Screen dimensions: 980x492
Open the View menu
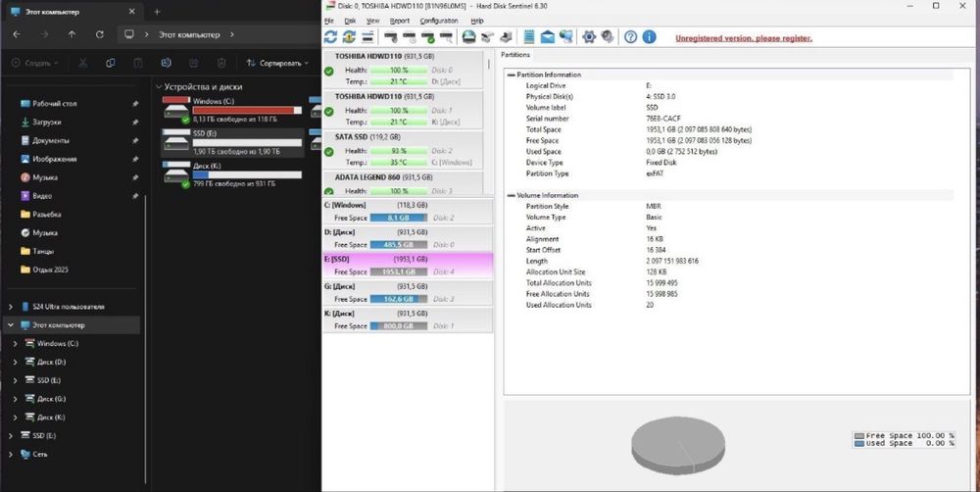(x=372, y=21)
